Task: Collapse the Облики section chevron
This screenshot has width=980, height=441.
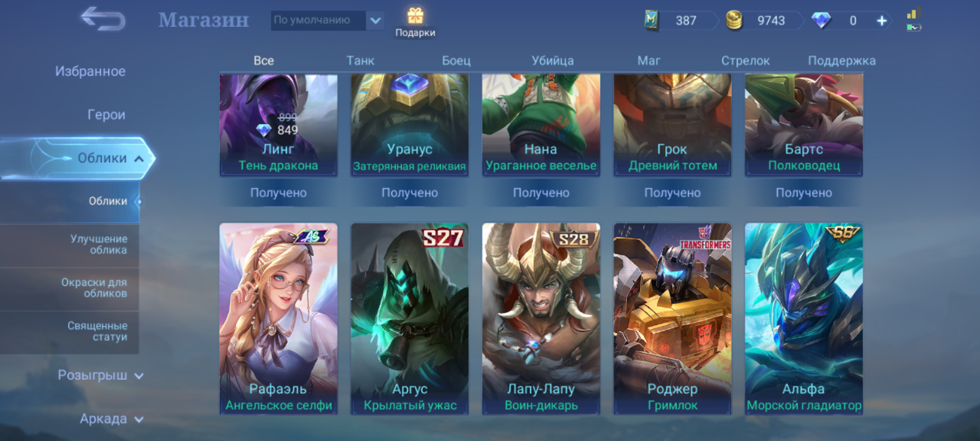Action: coord(139,159)
